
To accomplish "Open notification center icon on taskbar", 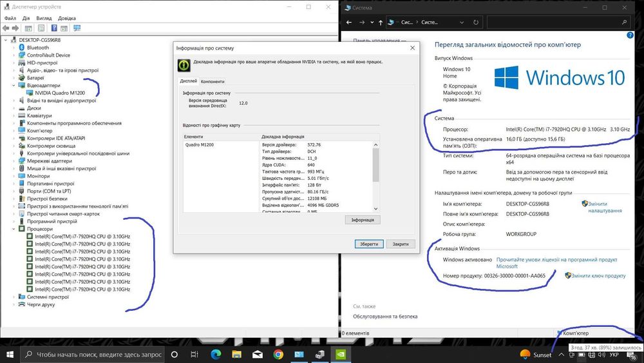I will pyautogui.click(x=632, y=355).
